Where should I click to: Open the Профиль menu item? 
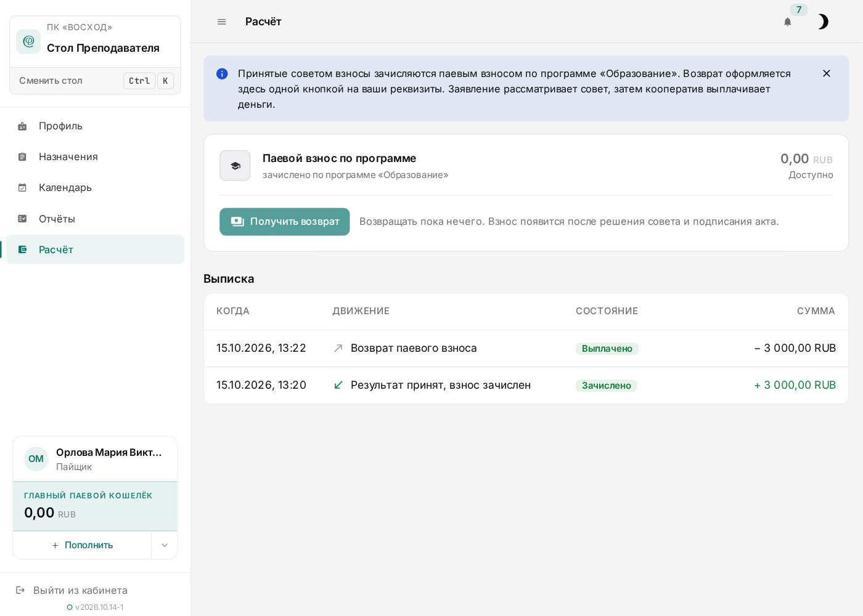tap(95, 126)
